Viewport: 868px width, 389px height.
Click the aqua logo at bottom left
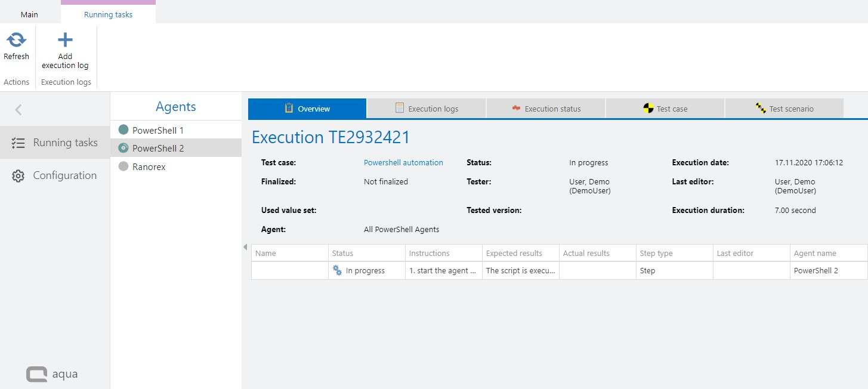[52, 374]
